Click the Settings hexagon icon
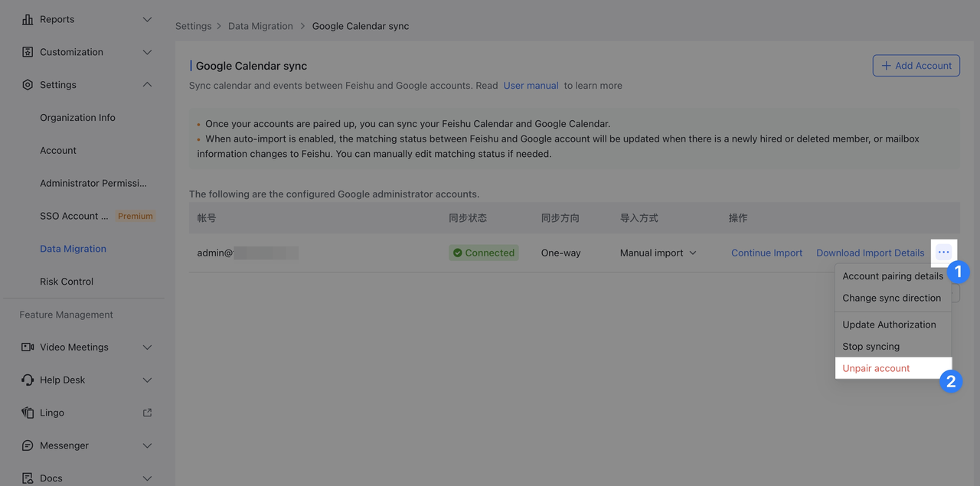This screenshot has height=486, width=980. click(x=28, y=85)
